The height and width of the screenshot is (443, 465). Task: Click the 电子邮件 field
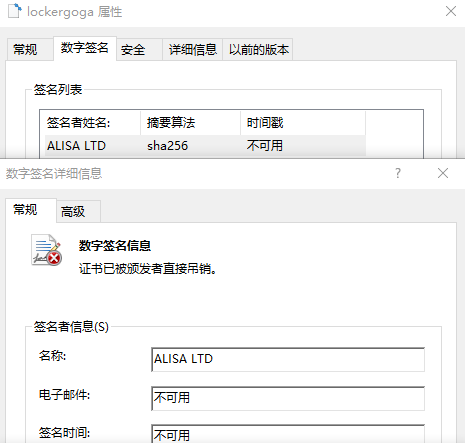point(288,398)
